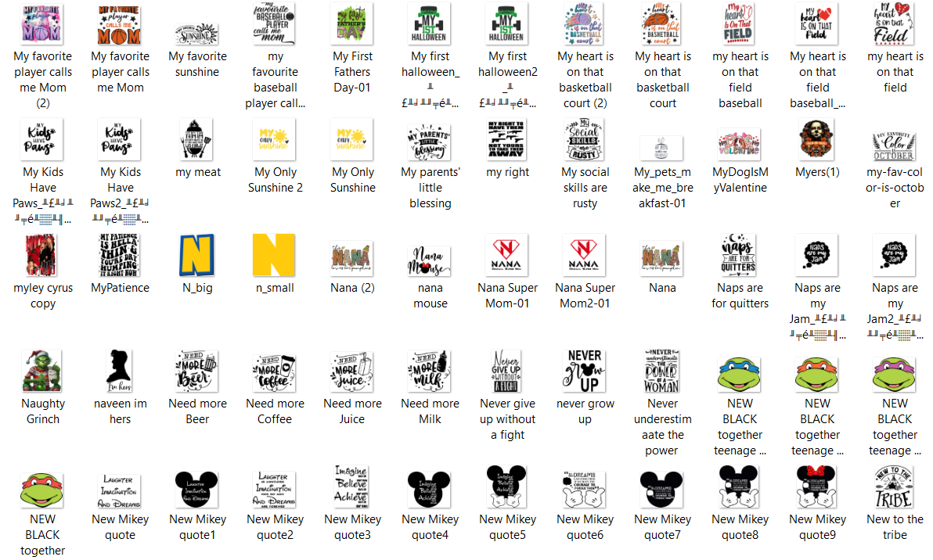Click the nana mouse file icon
Screen dimensions: 933x560
pyautogui.click(x=430, y=260)
